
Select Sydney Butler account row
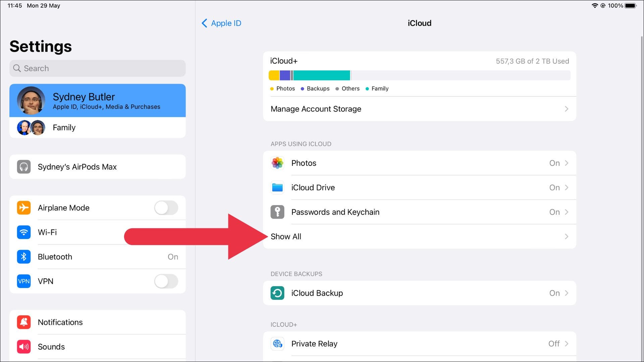tap(97, 101)
